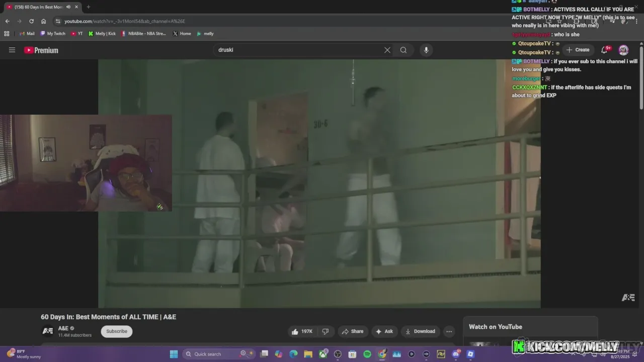Viewport: 644px width, 362px height.
Task: Open the My Twitch bookmark
Action: [x=53, y=34]
